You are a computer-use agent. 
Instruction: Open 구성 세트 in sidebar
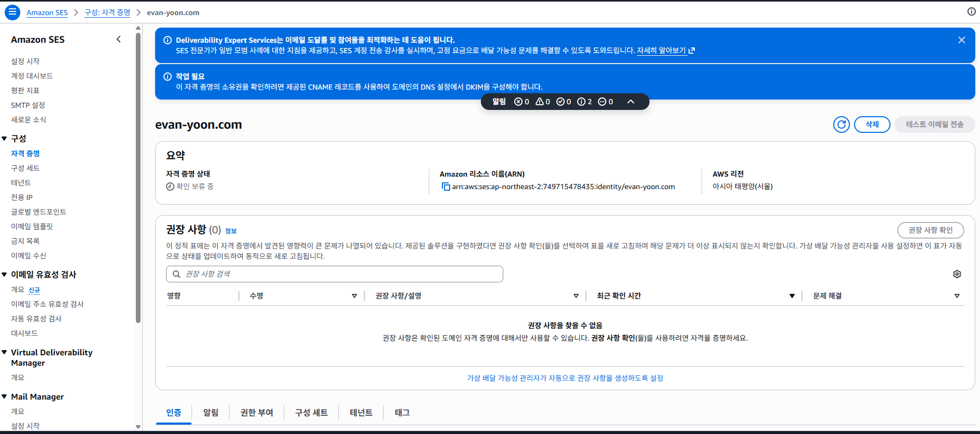click(26, 168)
